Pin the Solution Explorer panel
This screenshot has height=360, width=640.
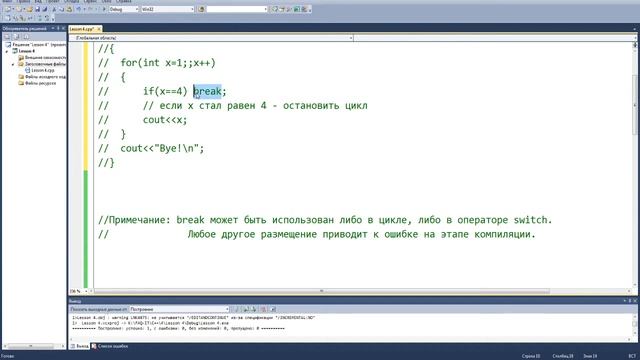coord(58,29)
